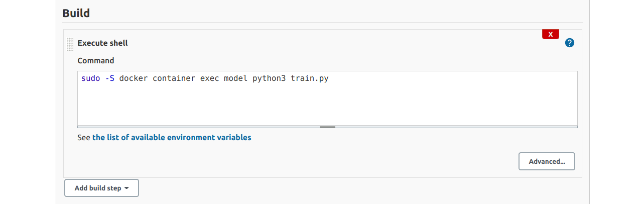
Task: Grab the dotted drag handle beside Execute shell
Action: 70,44
